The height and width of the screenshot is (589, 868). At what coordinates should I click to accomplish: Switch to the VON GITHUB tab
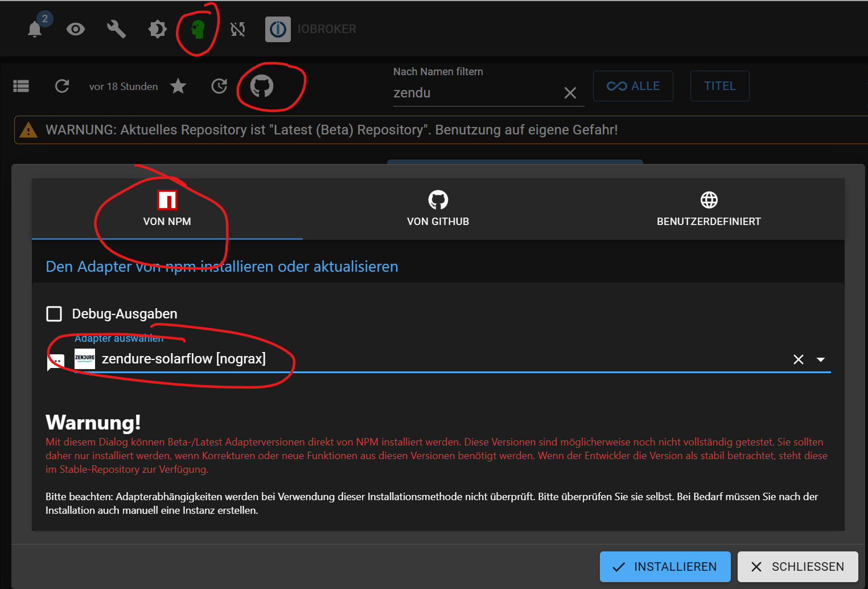(x=438, y=208)
